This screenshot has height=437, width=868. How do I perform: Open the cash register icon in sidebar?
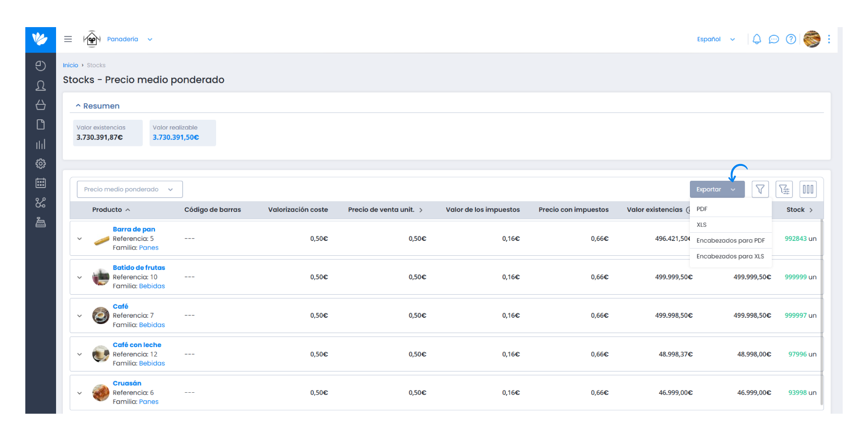pos(41,222)
